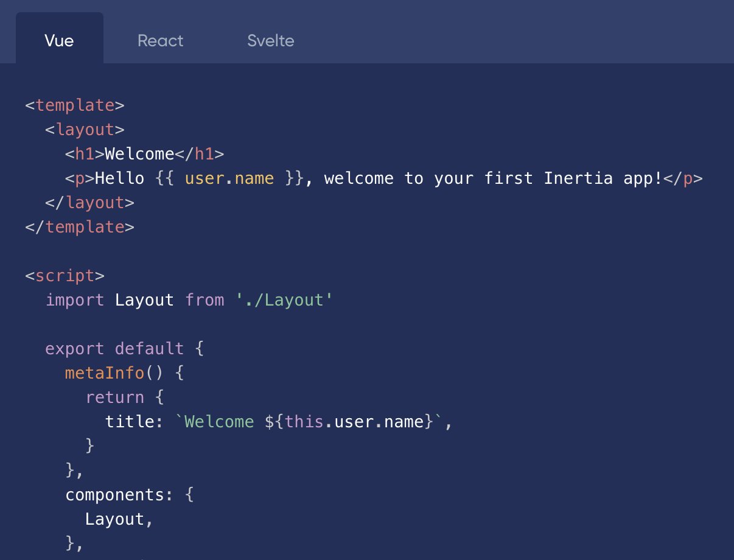This screenshot has height=560, width=734.
Task: Click the opening template tag
Action: click(75, 105)
